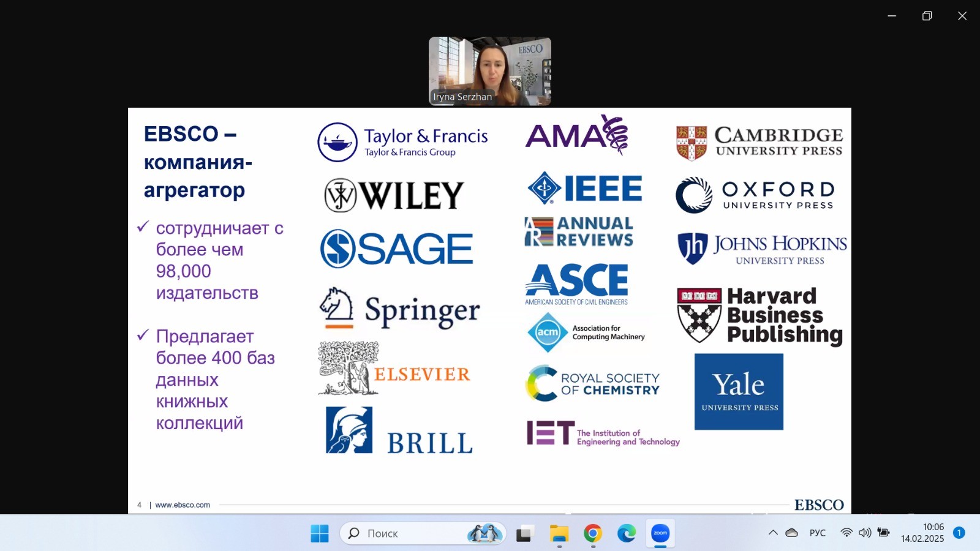This screenshot has width=980, height=551.
Task: Select Iryna Serzhan's video thumbnail
Action: click(x=490, y=71)
